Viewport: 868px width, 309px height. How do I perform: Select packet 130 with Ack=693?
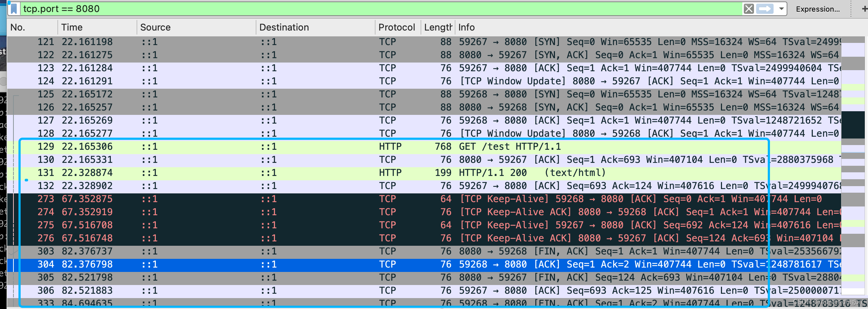click(424, 160)
